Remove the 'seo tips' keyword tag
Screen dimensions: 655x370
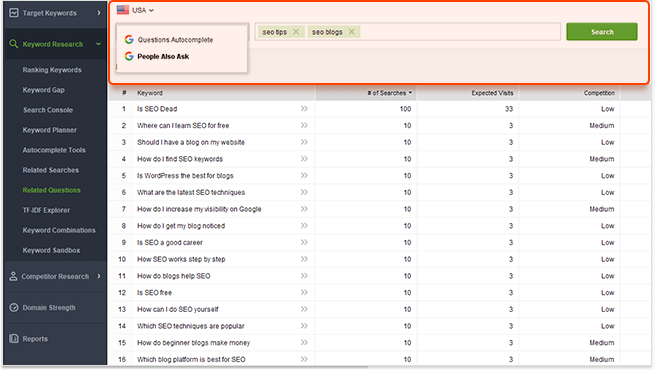(296, 32)
